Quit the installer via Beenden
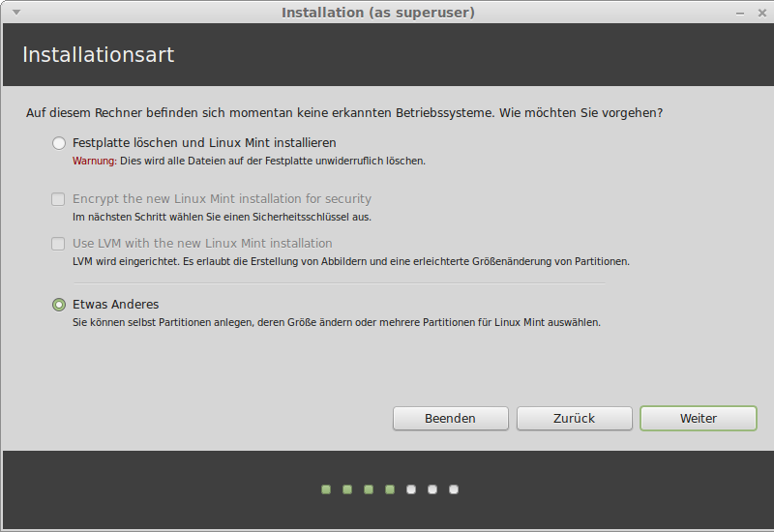Screen dimensions: 774x532 coord(450,419)
